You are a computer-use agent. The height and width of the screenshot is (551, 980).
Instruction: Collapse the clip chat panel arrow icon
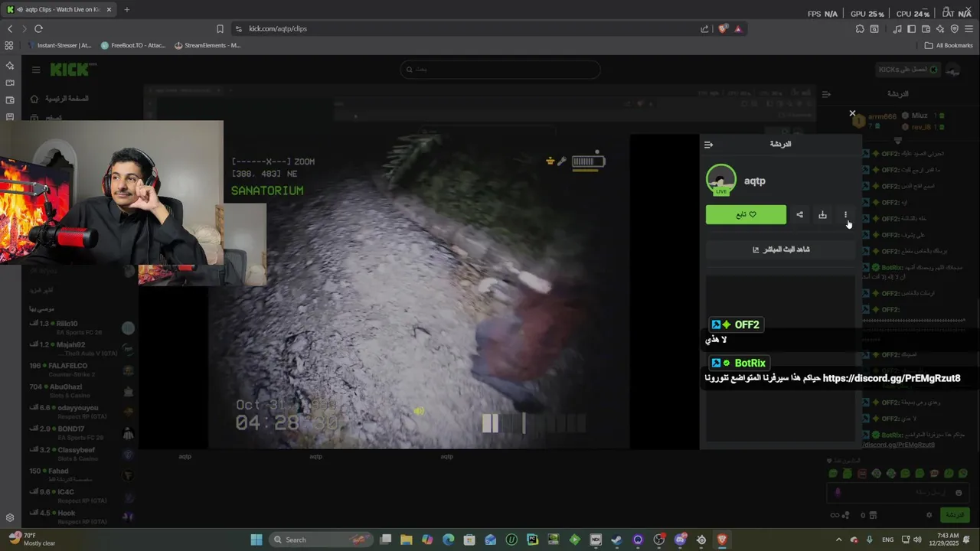coord(708,144)
